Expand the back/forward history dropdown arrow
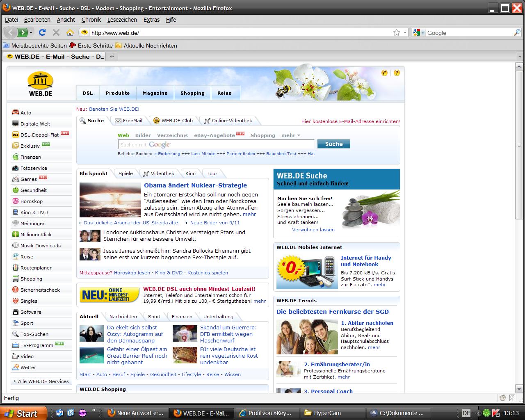Viewport: 525px width, 420px height. click(x=31, y=32)
